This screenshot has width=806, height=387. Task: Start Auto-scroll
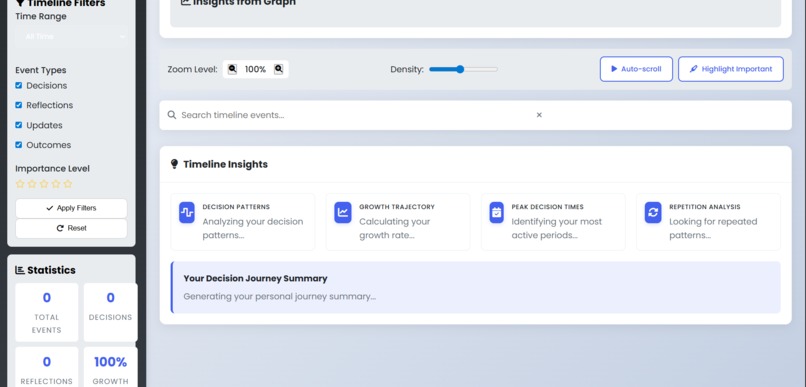click(636, 69)
